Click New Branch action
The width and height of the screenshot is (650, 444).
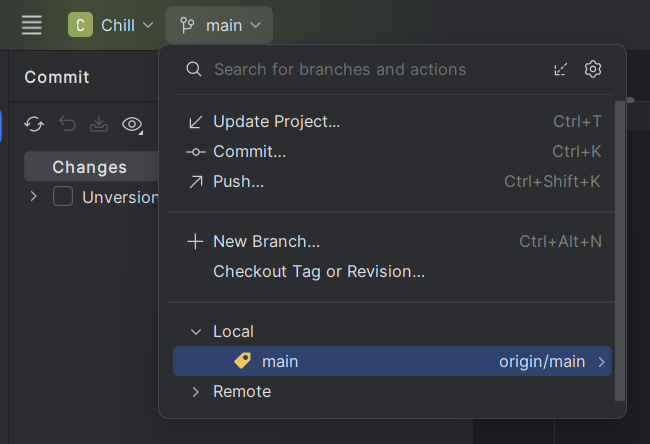pyautogui.click(x=266, y=241)
